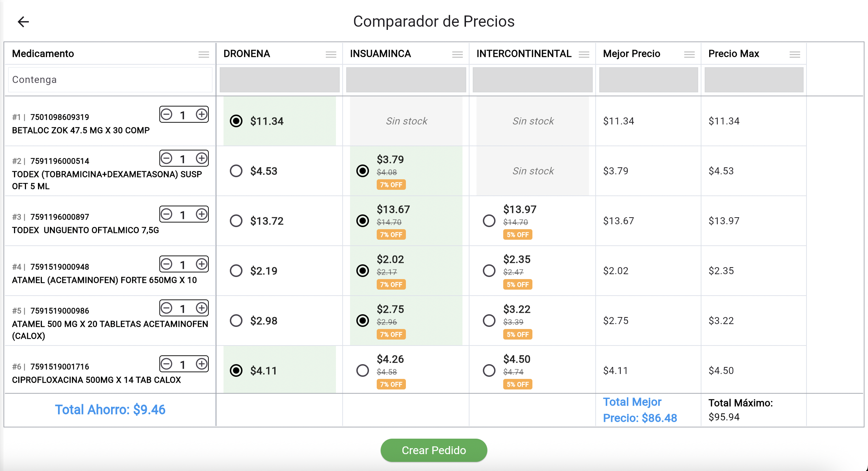868x471 pixels.
Task: Select INTERCONTINENTAL's $13.97 for TODEX UNGUENTO
Action: point(489,221)
